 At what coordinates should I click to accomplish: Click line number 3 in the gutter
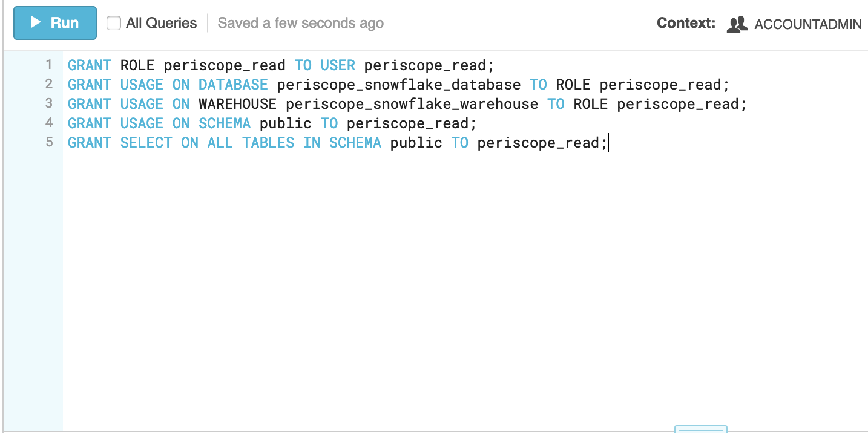tap(49, 103)
